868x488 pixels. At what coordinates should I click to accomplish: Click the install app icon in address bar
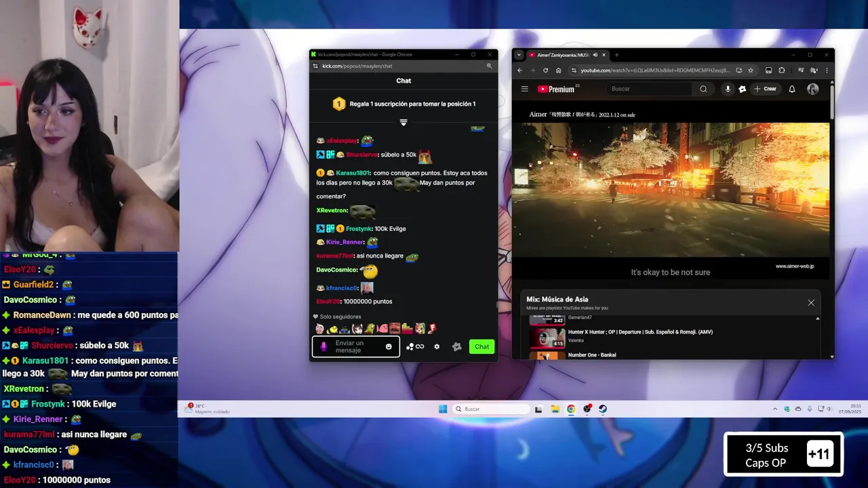point(738,70)
